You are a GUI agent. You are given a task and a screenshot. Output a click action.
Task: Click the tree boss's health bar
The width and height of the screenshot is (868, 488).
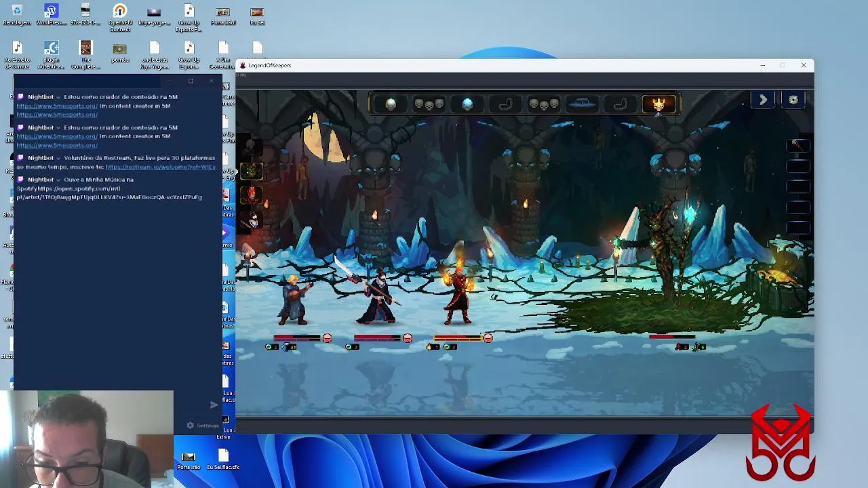(672, 336)
